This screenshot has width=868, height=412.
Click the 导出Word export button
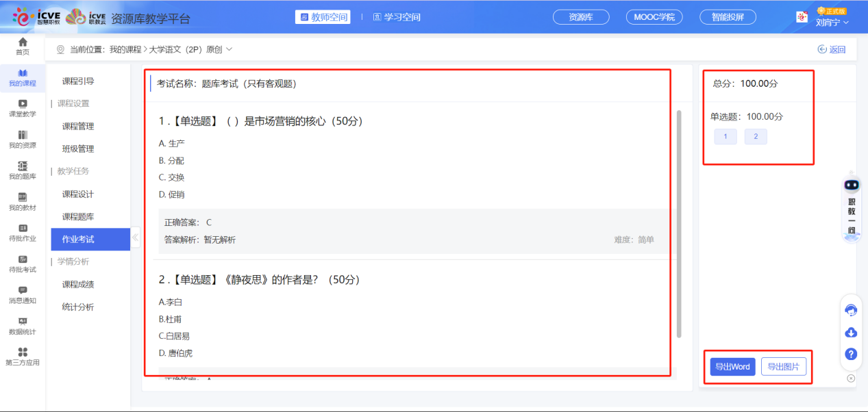coord(732,367)
